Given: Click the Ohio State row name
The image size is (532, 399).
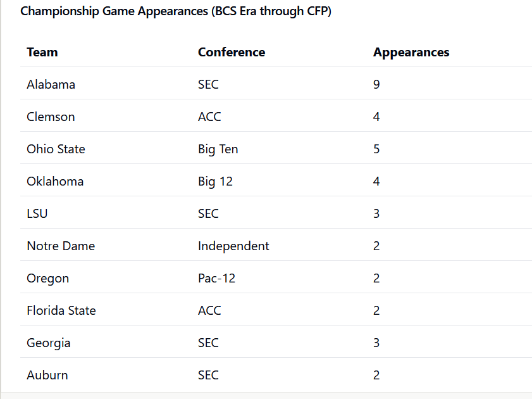Looking at the screenshot, I should point(56,149).
